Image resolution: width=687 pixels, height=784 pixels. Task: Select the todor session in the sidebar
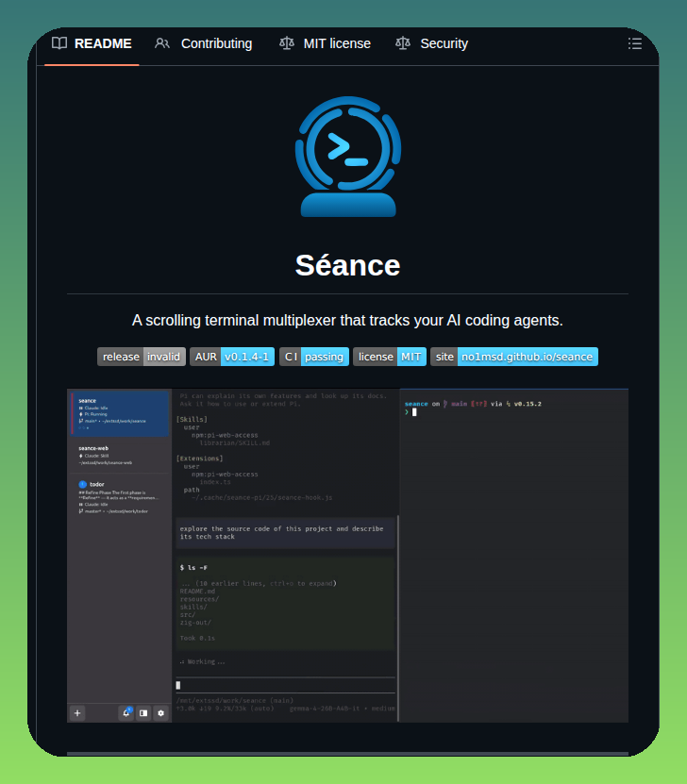(120, 497)
